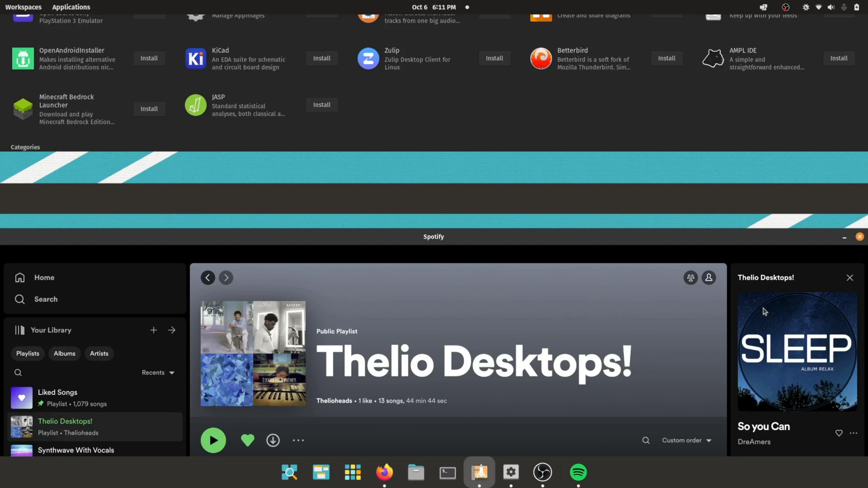
Task: Open Files from the dock
Action: (416, 472)
